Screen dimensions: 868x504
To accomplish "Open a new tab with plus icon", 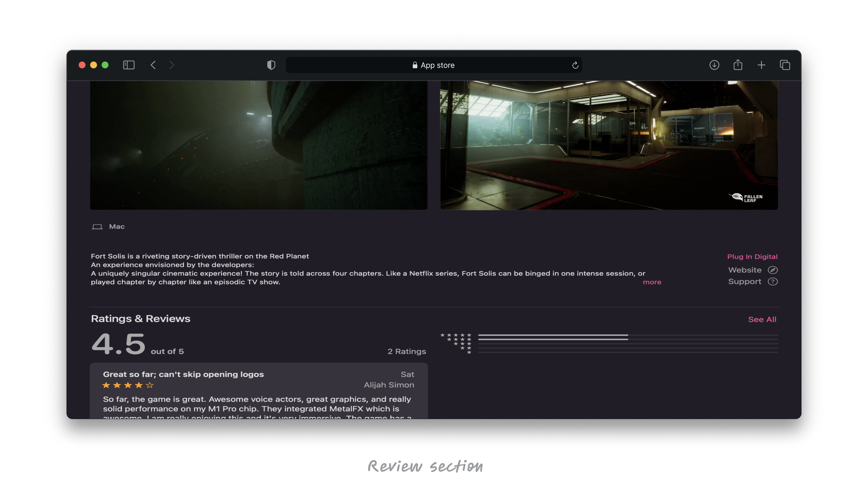I will point(761,65).
